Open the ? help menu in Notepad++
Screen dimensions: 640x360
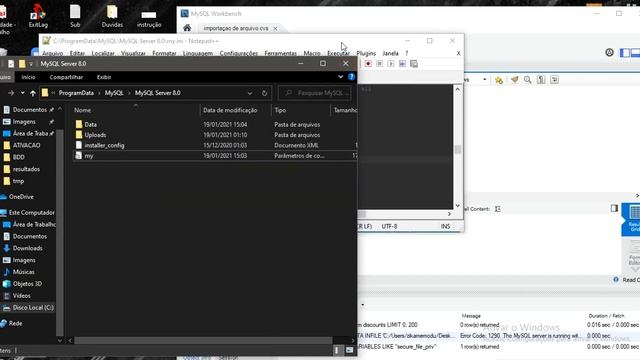[407, 53]
